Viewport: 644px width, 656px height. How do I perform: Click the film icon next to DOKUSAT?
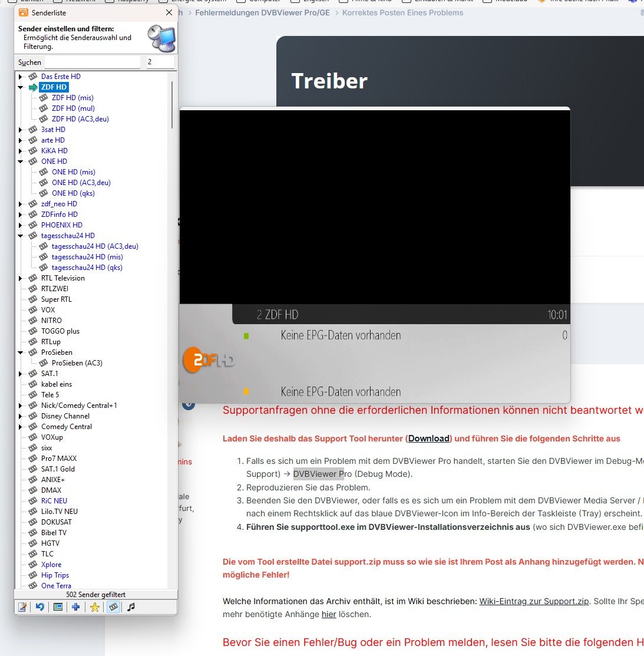33,522
